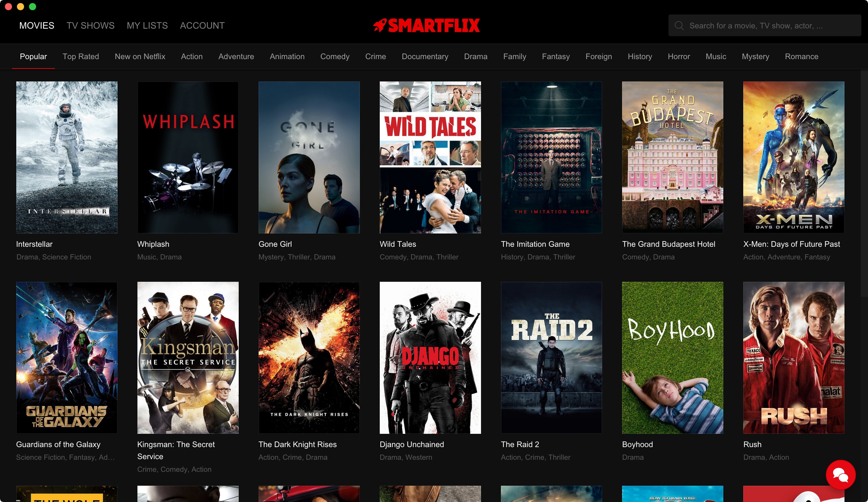Click the Interstellar title link
Image resolution: width=868 pixels, height=502 pixels.
click(34, 244)
